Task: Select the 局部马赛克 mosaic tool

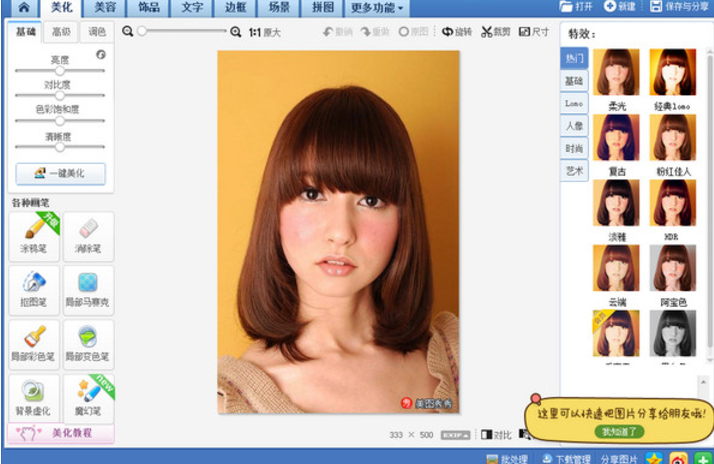Action: [x=88, y=290]
